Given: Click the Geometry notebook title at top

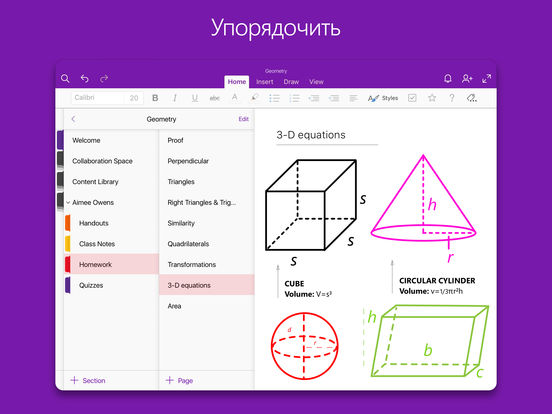Looking at the screenshot, I should pyautogui.click(x=276, y=71).
